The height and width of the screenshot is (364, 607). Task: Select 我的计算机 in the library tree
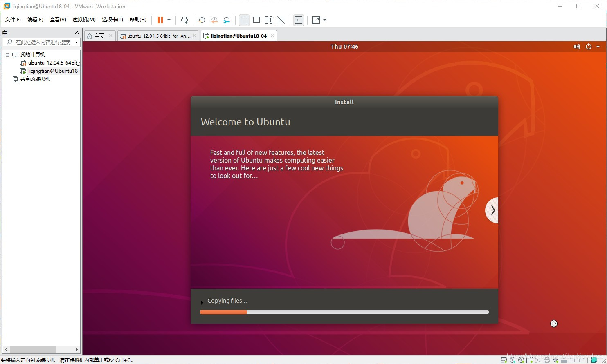coord(33,55)
